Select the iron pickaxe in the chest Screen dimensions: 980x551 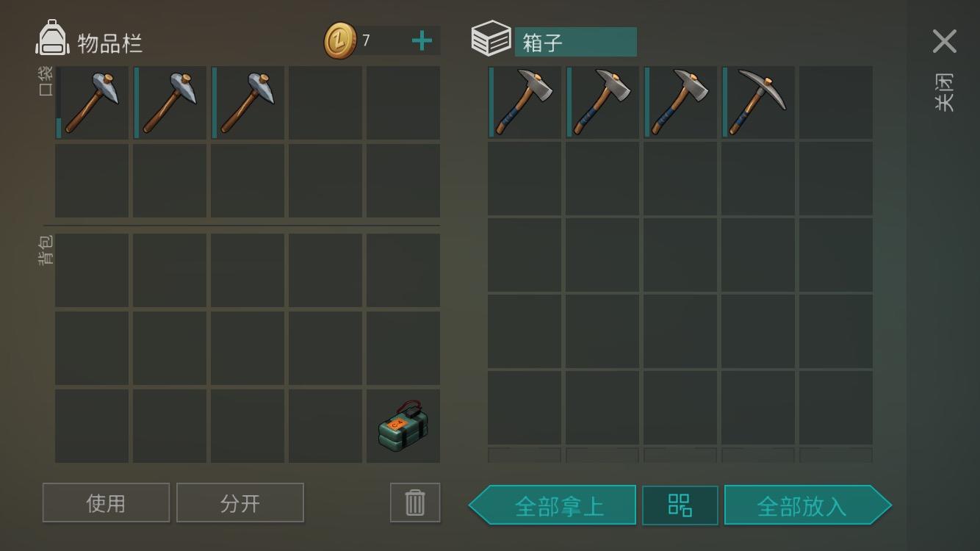[758, 103]
